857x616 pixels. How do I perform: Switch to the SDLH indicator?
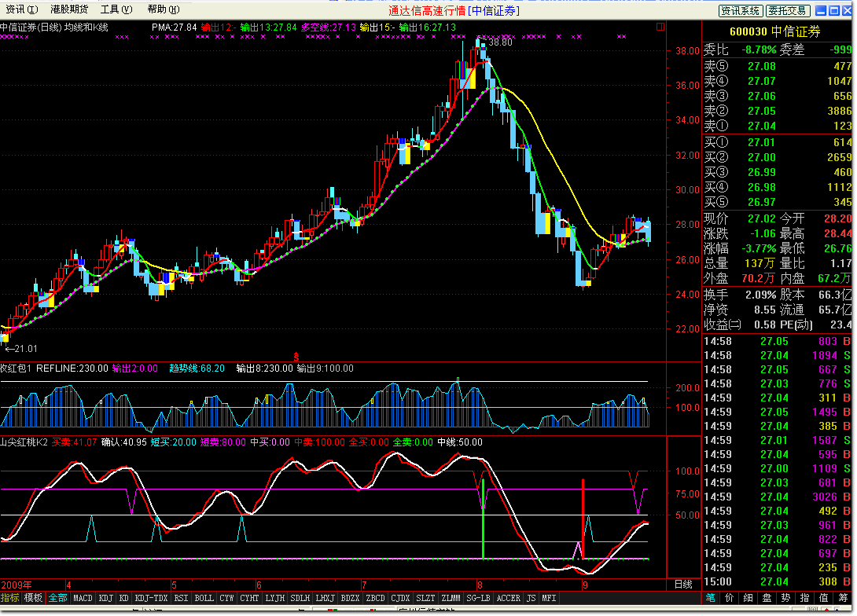point(300,598)
